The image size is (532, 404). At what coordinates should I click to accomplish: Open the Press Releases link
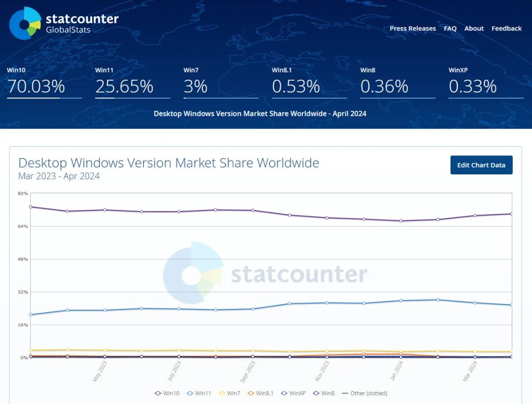click(x=413, y=28)
